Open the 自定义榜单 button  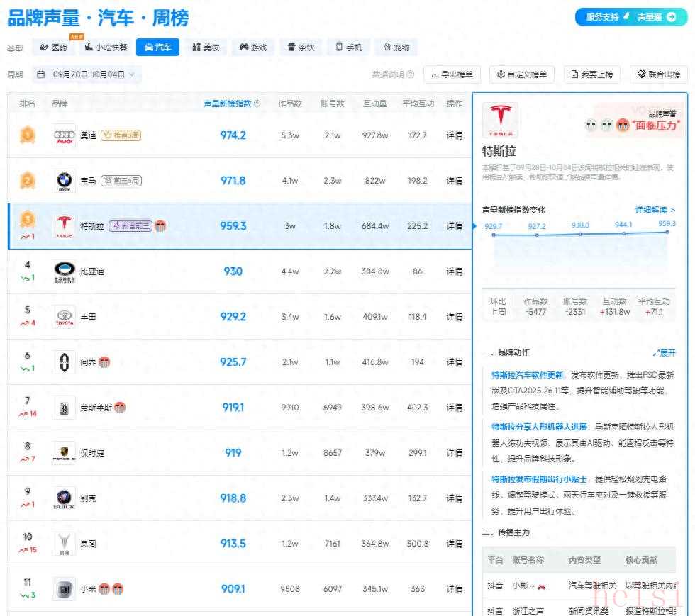[x=523, y=74]
